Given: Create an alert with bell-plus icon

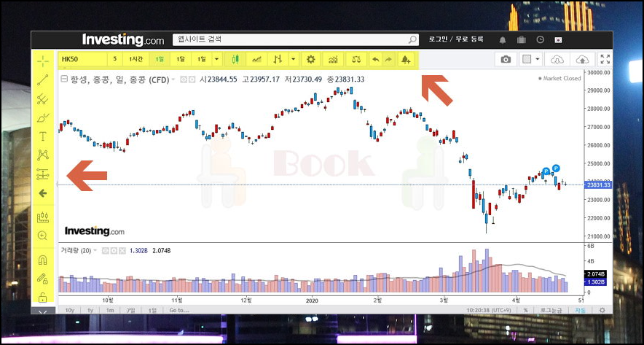Looking at the screenshot, I should click(x=406, y=60).
